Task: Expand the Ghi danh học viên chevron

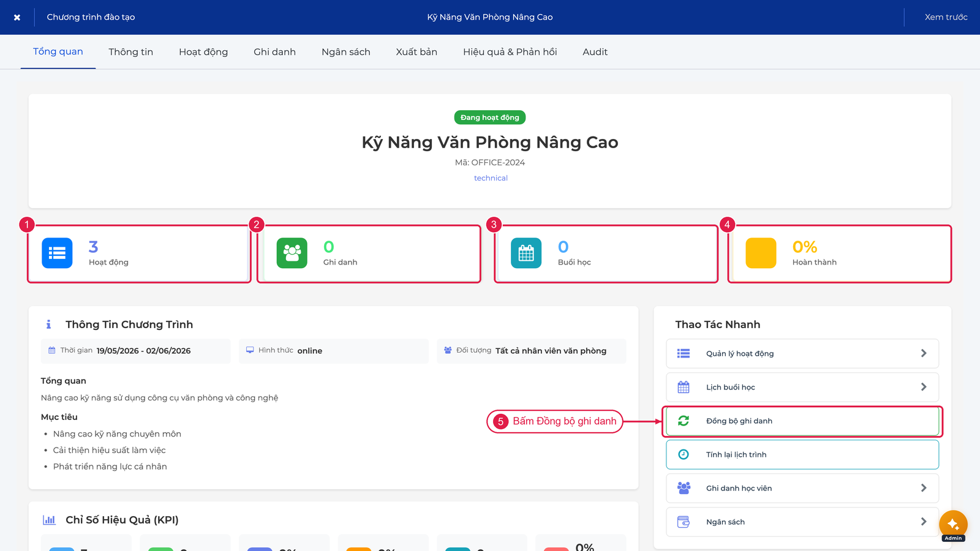Action: click(924, 488)
